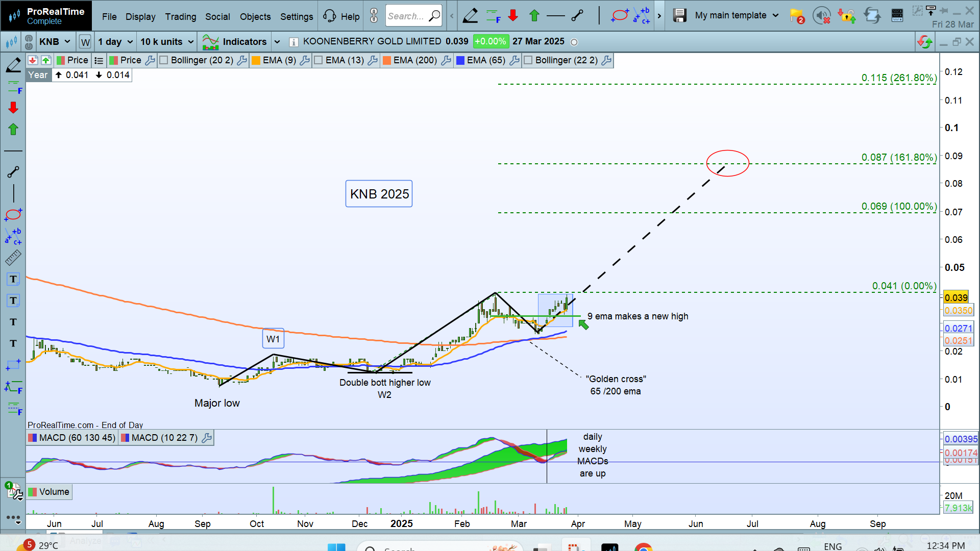This screenshot has width=980, height=551.
Task: Select the segment tool in left sidebar
Action: point(13,172)
